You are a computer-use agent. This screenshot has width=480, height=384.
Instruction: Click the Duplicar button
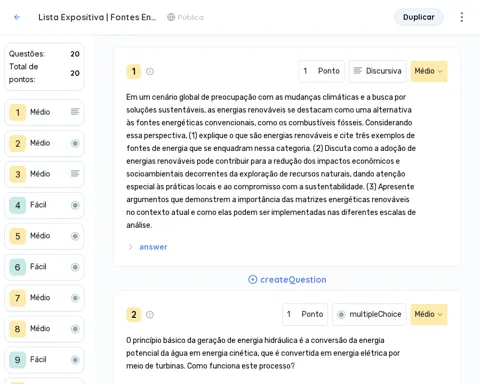(x=419, y=17)
